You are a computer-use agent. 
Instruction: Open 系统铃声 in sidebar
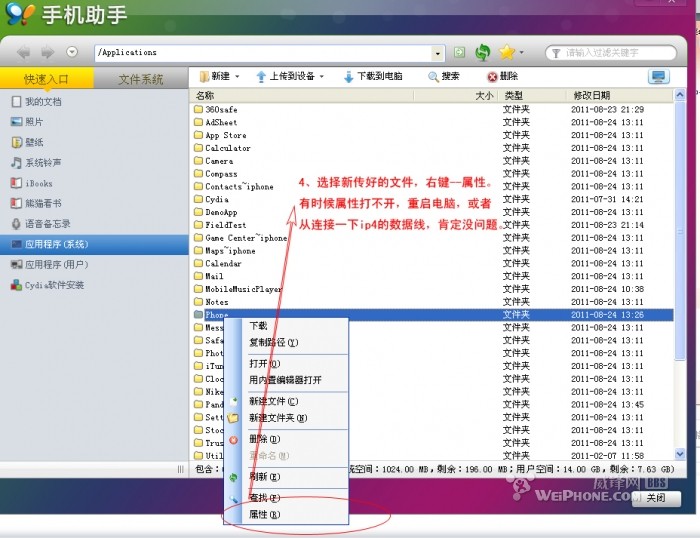click(x=36, y=163)
